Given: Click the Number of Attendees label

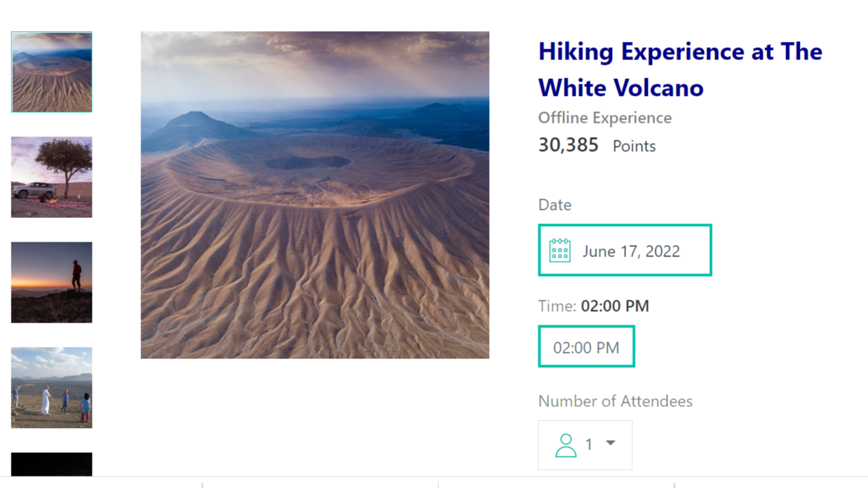Looking at the screenshot, I should [615, 401].
